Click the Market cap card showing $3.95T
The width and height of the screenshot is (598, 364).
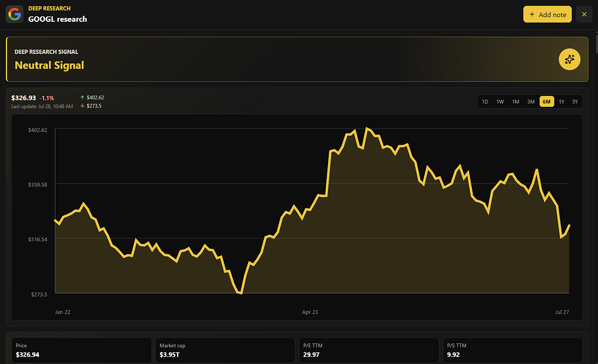pos(225,350)
